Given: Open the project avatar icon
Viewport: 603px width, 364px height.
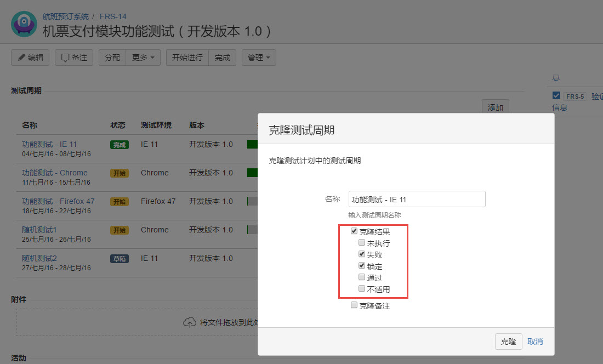Looking at the screenshot, I should (24, 24).
